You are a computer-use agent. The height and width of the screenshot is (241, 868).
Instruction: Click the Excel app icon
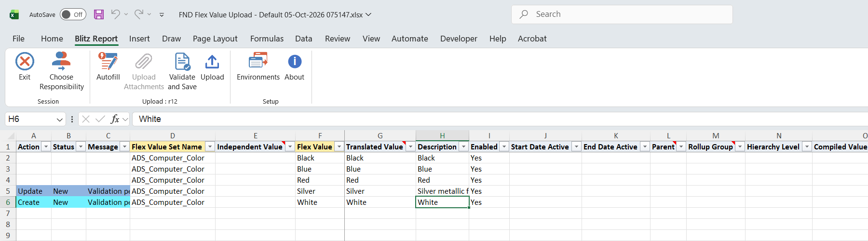tap(14, 14)
